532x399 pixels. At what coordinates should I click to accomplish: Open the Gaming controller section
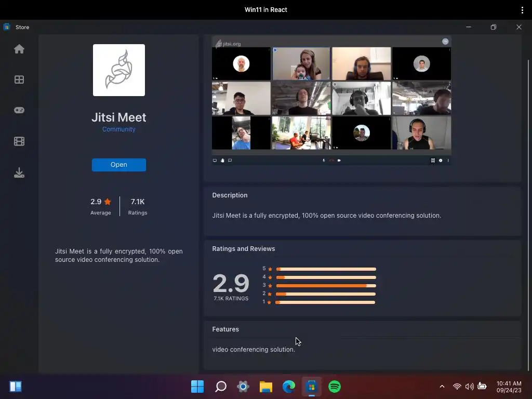[x=19, y=110]
